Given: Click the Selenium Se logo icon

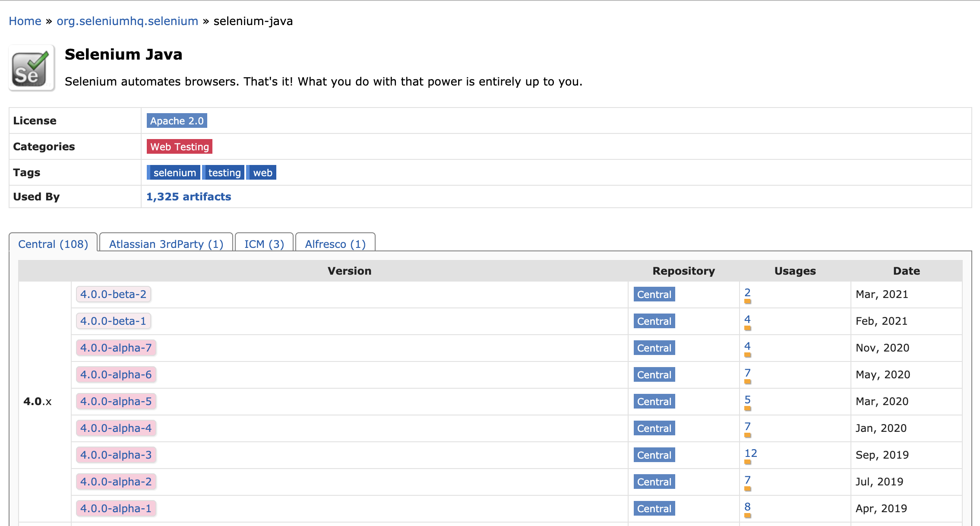Looking at the screenshot, I should pyautogui.click(x=32, y=68).
